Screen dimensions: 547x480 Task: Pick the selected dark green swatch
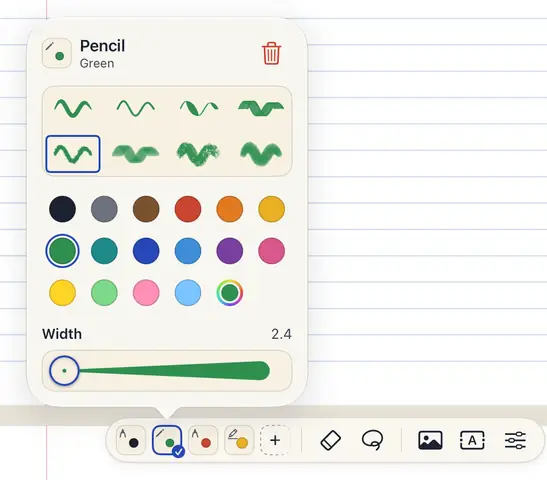pos(62,251)
